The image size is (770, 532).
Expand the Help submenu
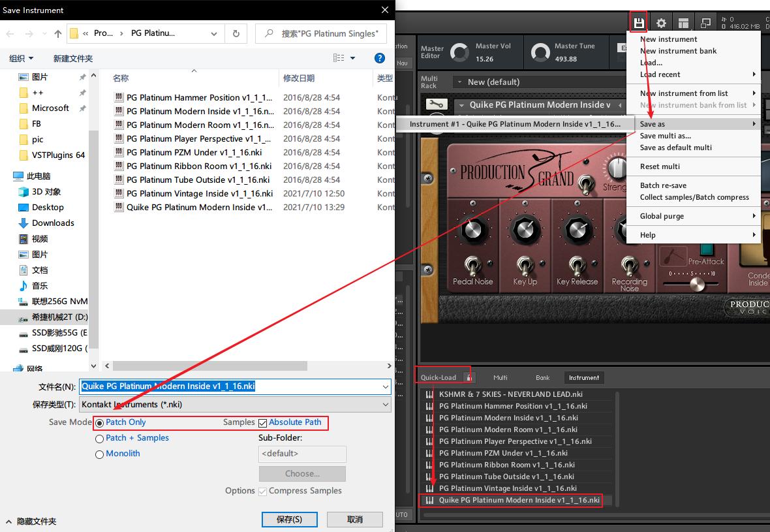[694, 235]
